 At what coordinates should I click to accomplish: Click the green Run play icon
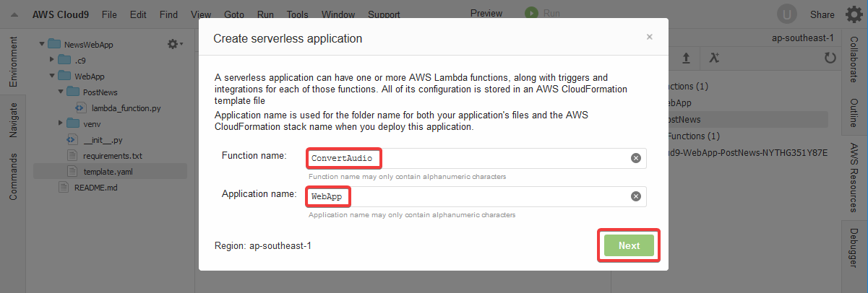click(x=531, y=13)
